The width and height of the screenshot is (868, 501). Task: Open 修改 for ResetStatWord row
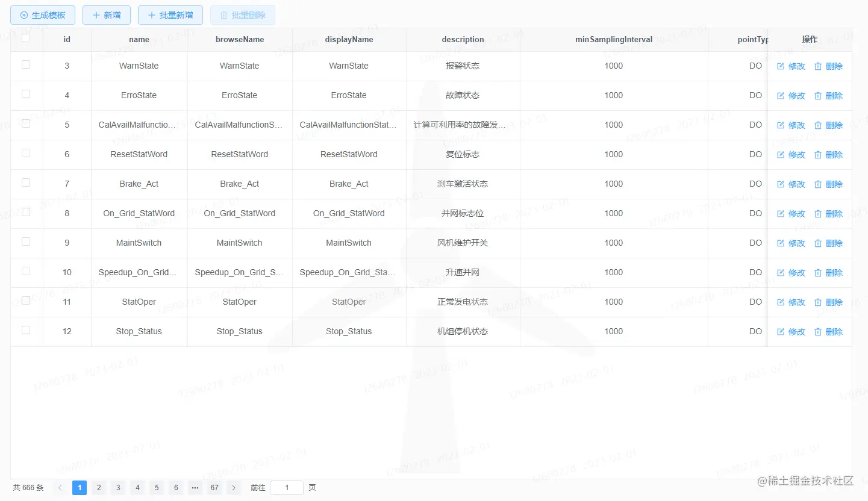coord(792,155)
